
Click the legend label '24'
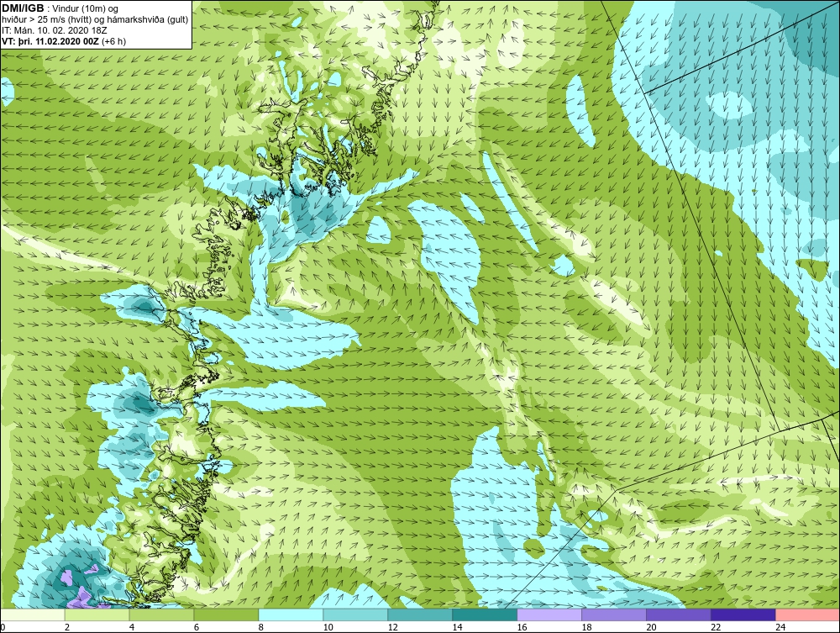click(x=780, y=627)
